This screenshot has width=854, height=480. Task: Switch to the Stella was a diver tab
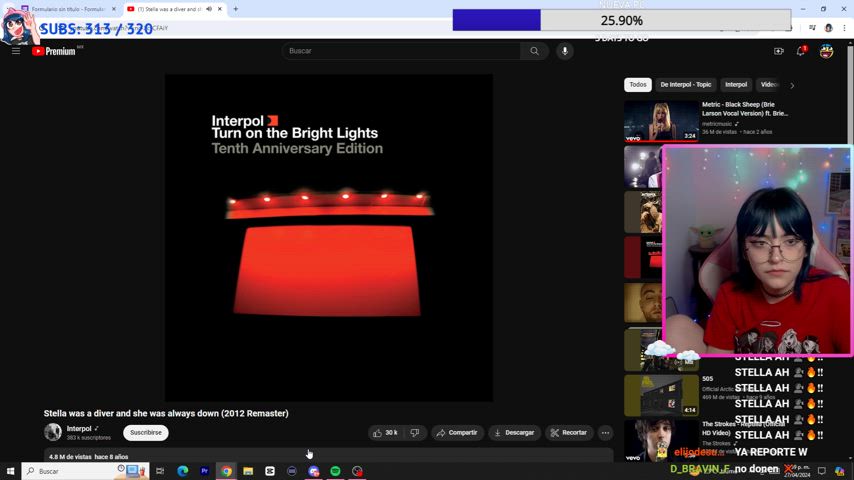[168, 9]
